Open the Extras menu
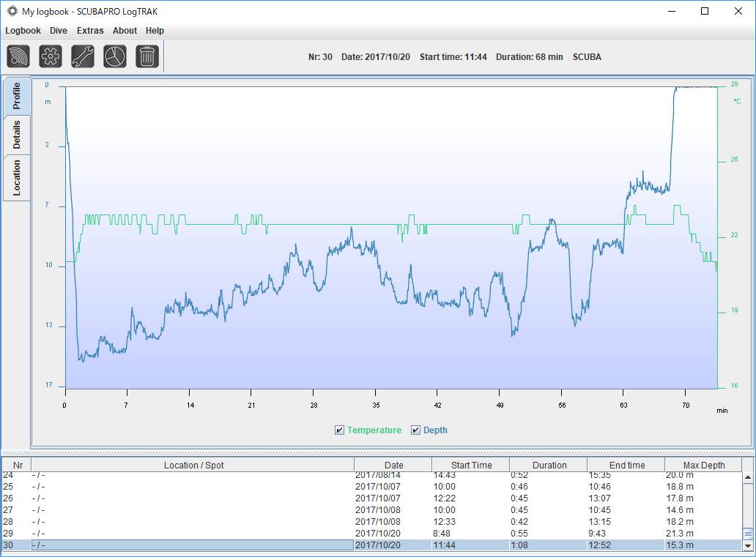756x557 pixels. (90, 30)
